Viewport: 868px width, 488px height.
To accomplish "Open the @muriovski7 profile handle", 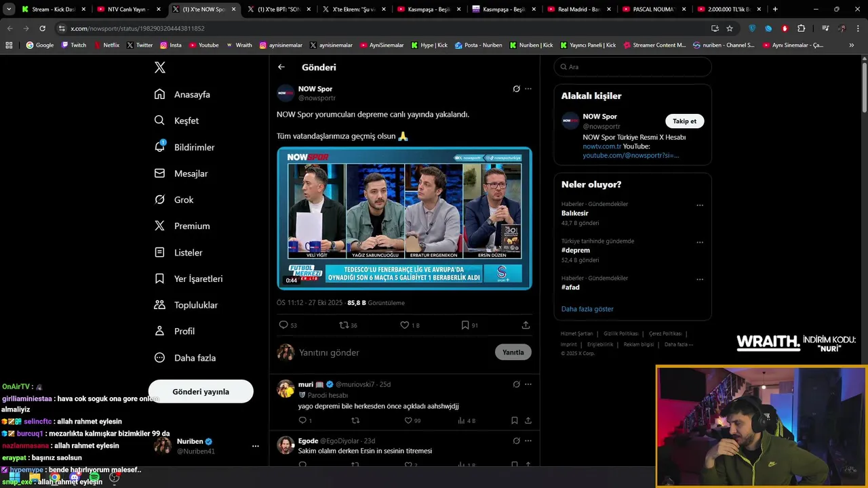I will coord(355,384).
